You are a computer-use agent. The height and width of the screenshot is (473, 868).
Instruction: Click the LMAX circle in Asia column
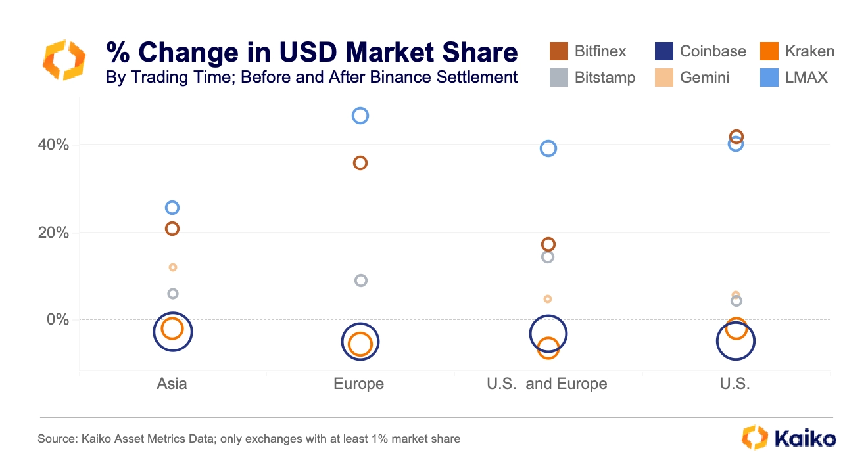pyautogui.click(x=172, y=208)
